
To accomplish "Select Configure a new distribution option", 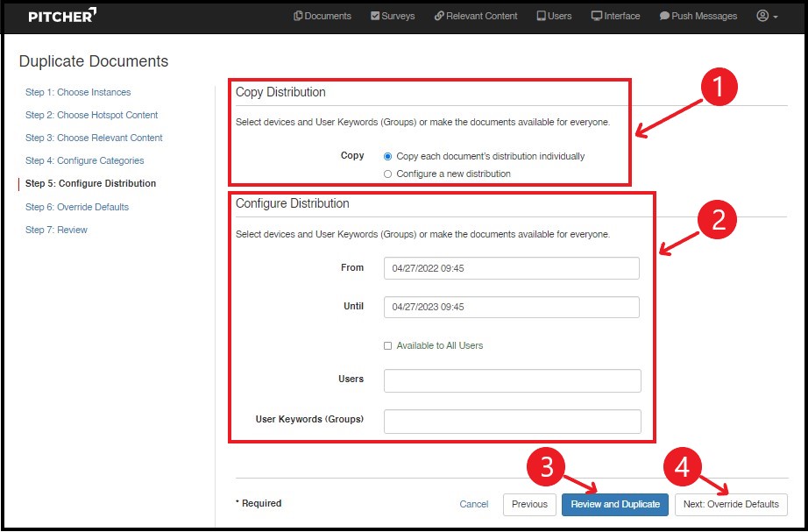I will pyautogui.click(x=388, y=174).
